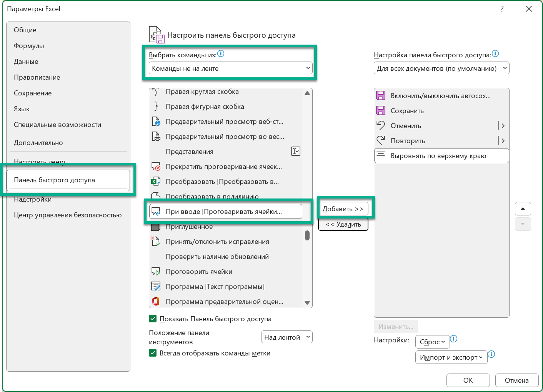
Task: Click the command list scrollbar thumb
Action: coord(307,235)
